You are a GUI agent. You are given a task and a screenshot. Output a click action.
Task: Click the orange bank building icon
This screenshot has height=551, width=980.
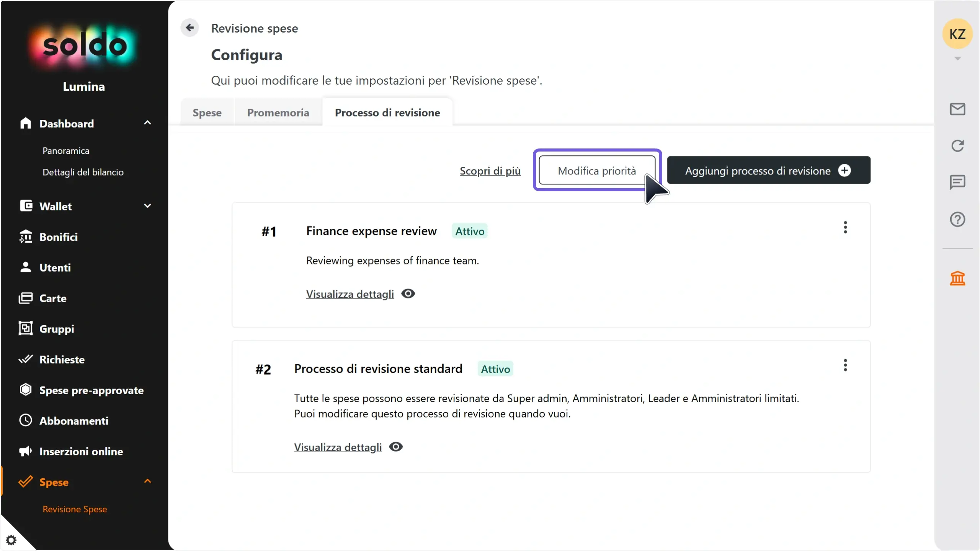pyautogui.click(x=957, y=278)
